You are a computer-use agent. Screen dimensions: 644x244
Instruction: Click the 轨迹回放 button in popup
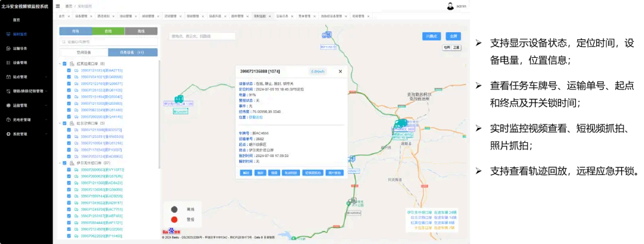tap(290, 173)
